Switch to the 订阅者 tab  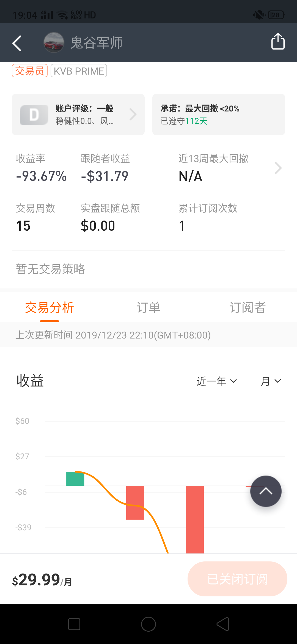(x=248, y=307)
